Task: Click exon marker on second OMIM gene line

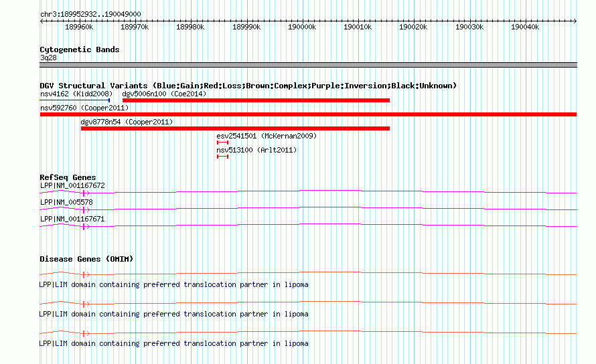Action: click(84, 304)
